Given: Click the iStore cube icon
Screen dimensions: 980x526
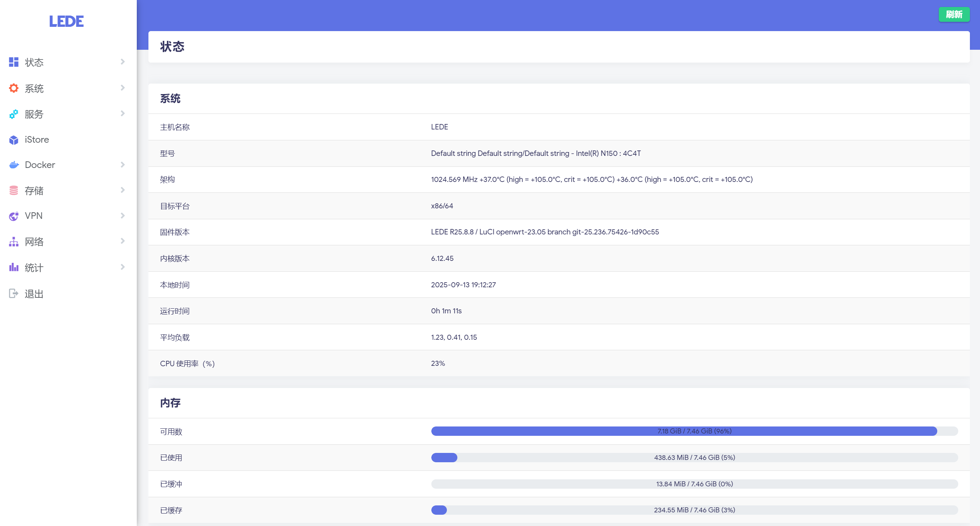Looking at the screenshot, I should (14, 140).
